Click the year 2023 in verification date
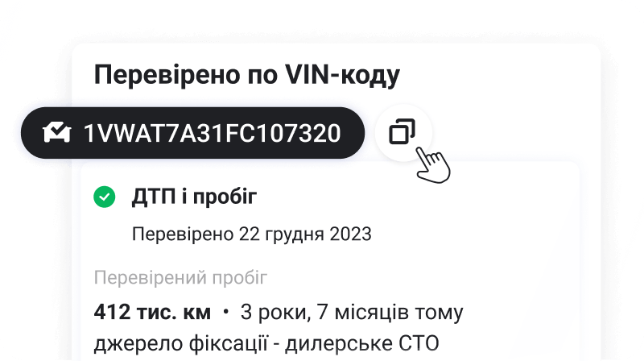 [351, 234]
